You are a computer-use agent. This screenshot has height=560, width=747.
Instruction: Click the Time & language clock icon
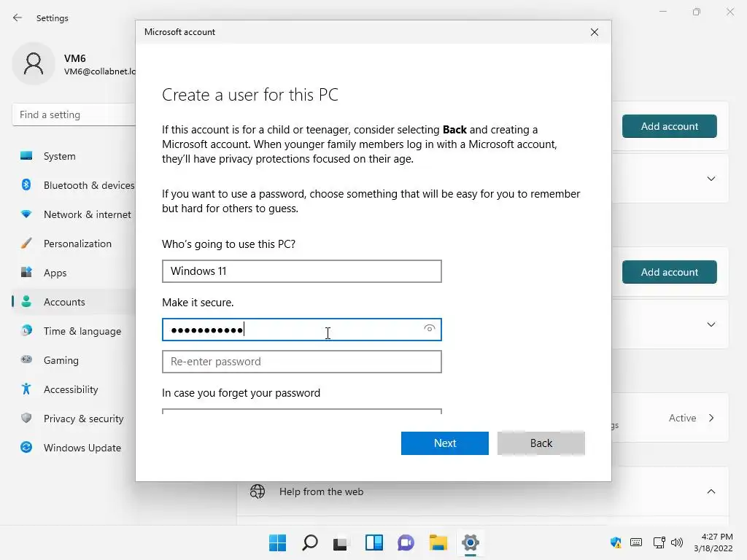[x=26, y=330]
